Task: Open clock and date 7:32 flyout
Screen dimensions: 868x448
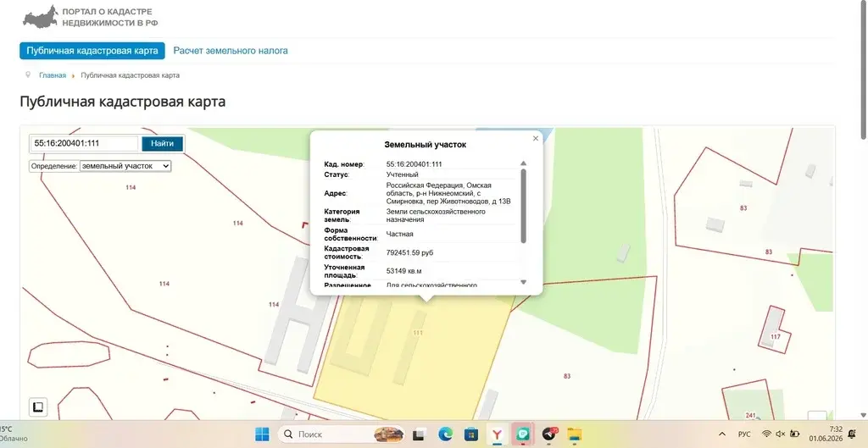Action: [x=826, y=434]
